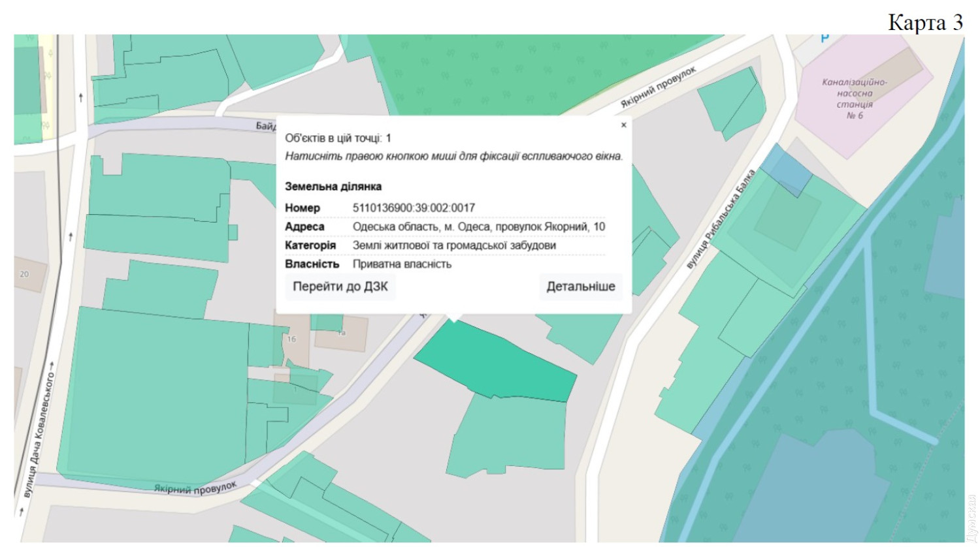Screen dimensions: 980x547
Task: Click 'Землі житлової та громадської забудови' category value
Action: click(454, 245)
